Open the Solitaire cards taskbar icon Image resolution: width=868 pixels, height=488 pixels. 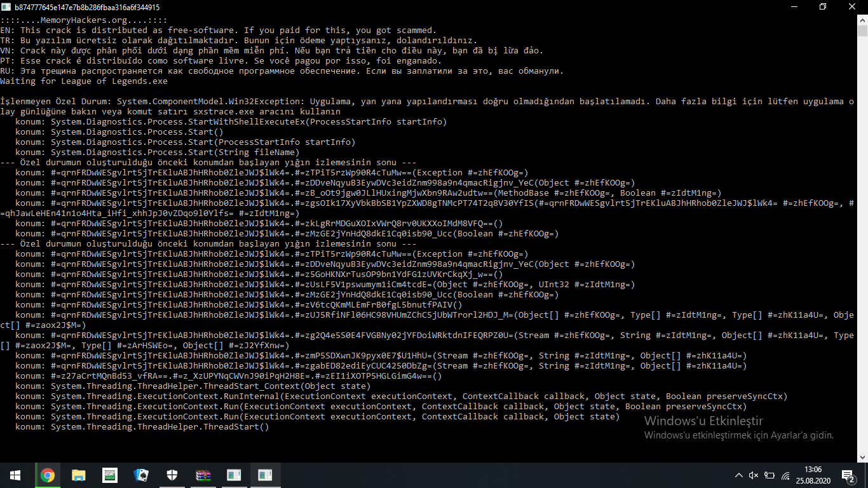click(140, 475)
